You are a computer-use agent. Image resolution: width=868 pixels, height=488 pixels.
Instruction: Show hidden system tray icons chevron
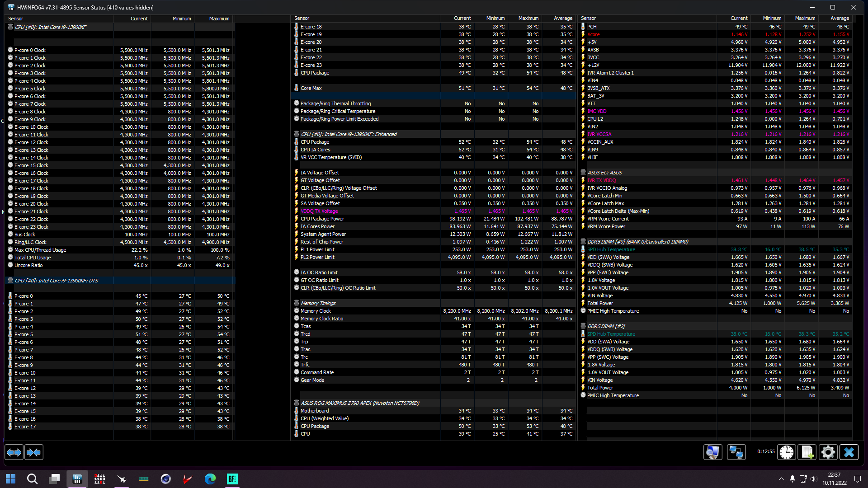tap(781, 479)
